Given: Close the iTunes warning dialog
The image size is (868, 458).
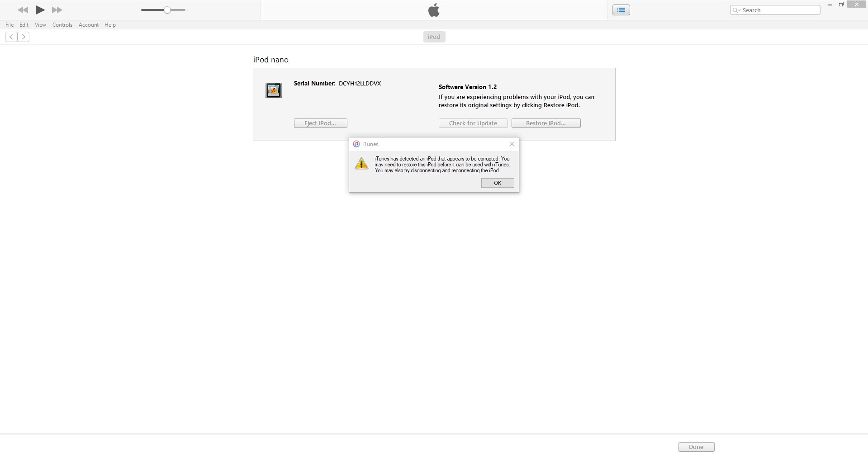Looking at the screenshot, I should 512,144.
